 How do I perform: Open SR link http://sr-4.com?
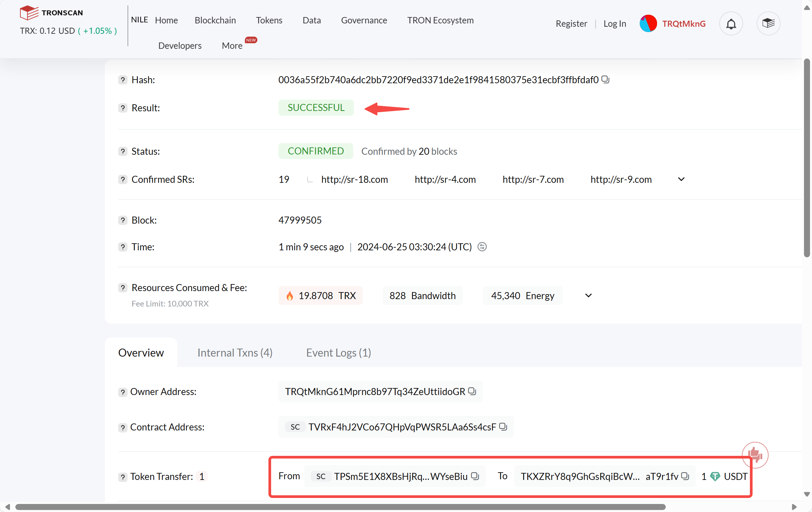(445, 179)
